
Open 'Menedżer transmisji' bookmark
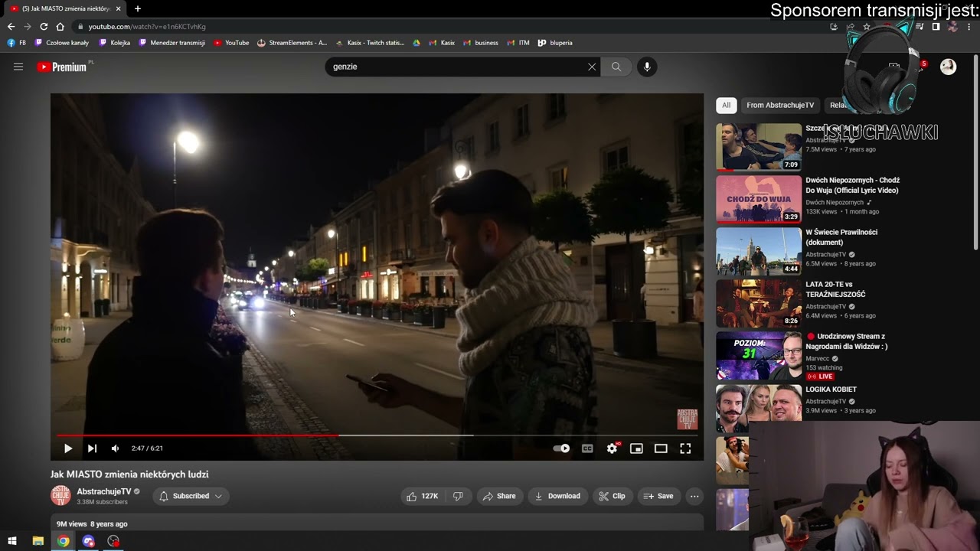(172, 43)
